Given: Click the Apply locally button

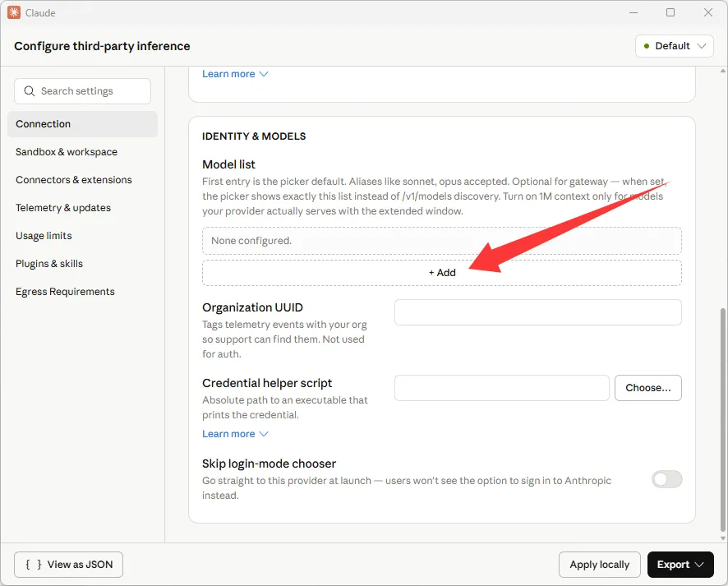Looking at the screenshot, I should point(599,565).
